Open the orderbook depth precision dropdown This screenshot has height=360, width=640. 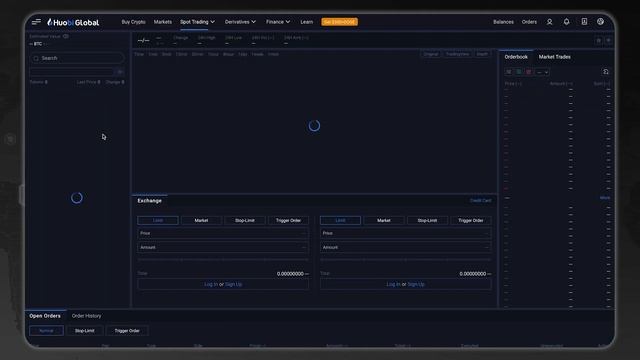(x=542, y=72)
